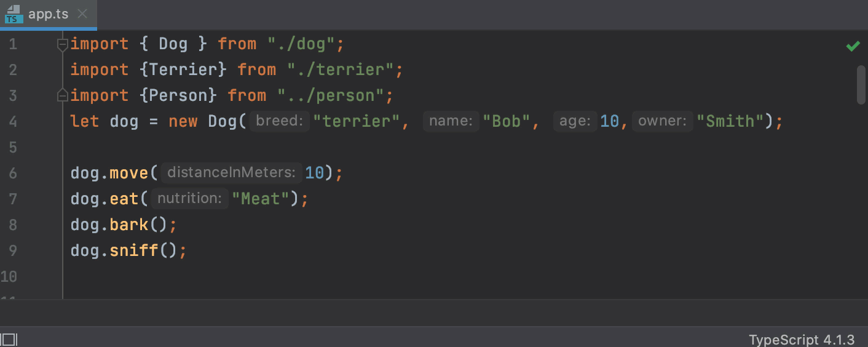Viewport: 868px width, 347px height.
Task: Click the "breed:" parameter hint
Action: click(x=280, y=121)
